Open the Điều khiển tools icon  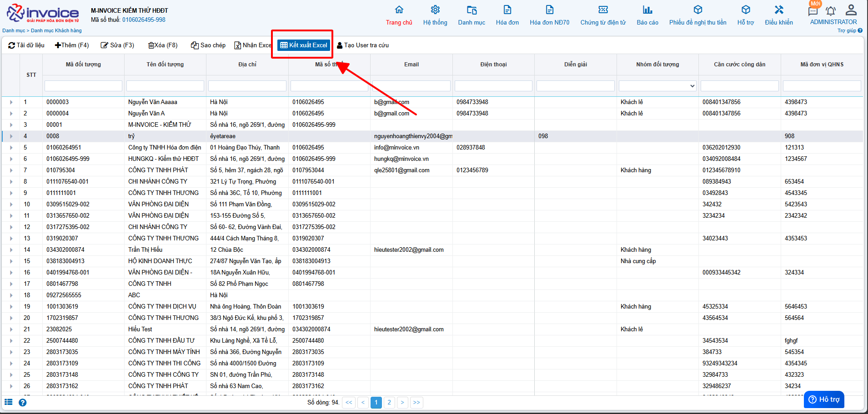click(x=778, y=10)
